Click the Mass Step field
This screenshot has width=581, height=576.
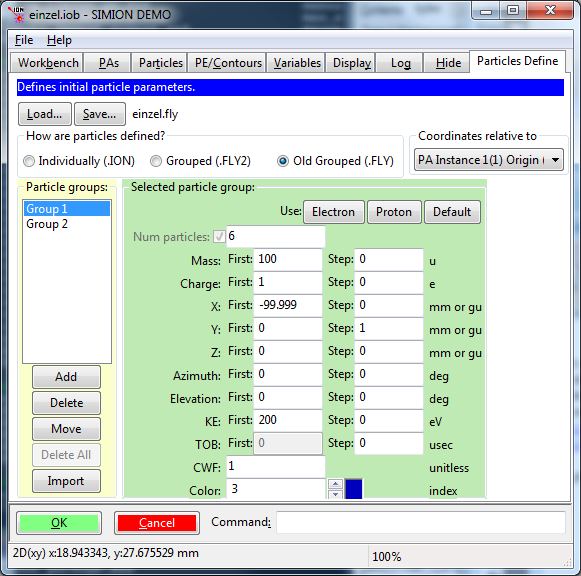[389, 259]
